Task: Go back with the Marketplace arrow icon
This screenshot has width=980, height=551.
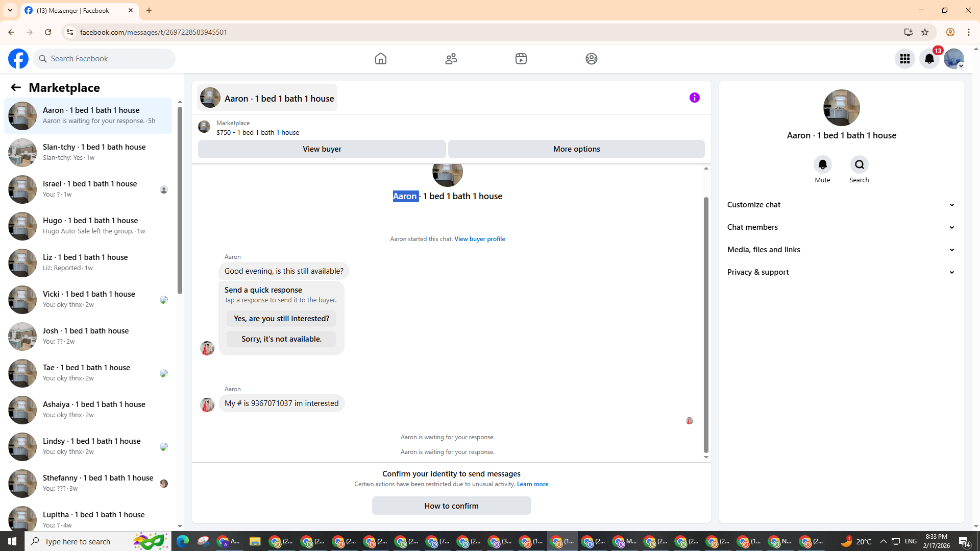Action: click(16, 88)
